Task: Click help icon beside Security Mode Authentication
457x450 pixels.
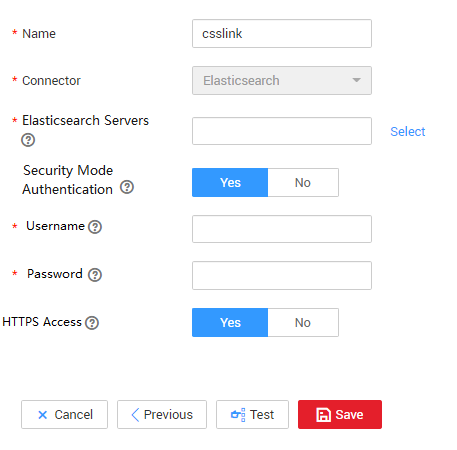Action: pos(127,187)
